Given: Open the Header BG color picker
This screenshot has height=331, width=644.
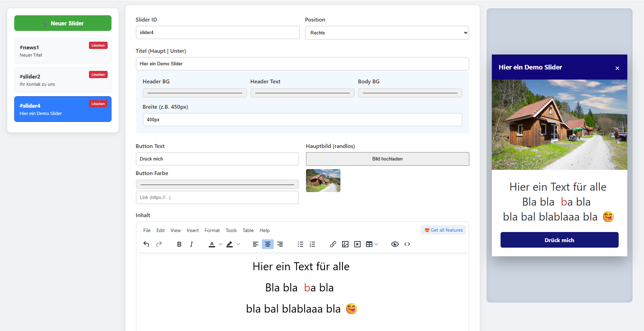Looking at the screenshot, I should click(x=195, y=93).
